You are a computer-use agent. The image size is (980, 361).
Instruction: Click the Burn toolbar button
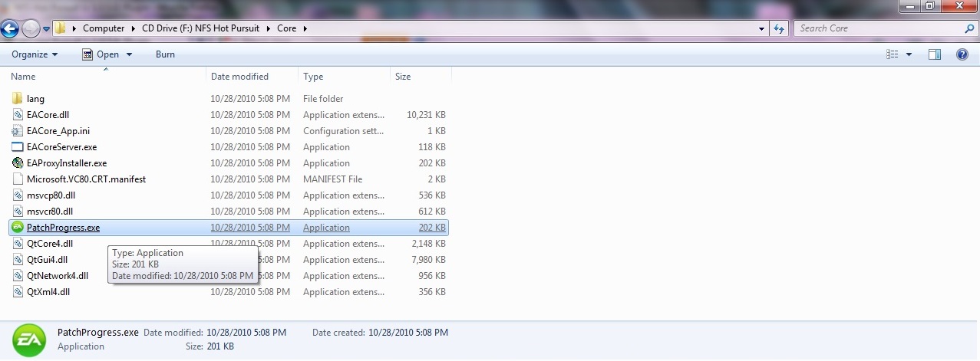[x=165, y=54]
